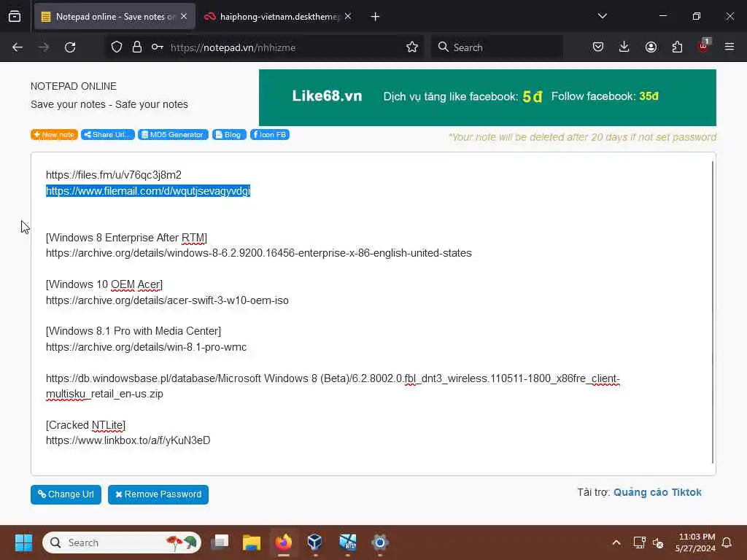Viewport: 747px width, 560px height.
Task: Go forward to the next page
Action: 43,47
